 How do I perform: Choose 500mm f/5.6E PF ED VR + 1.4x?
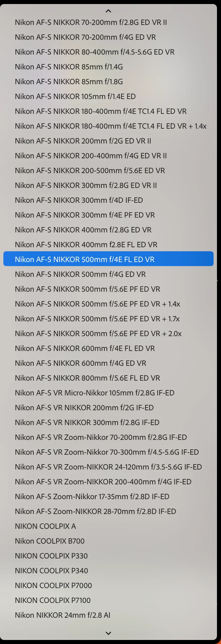coord(108,304)
